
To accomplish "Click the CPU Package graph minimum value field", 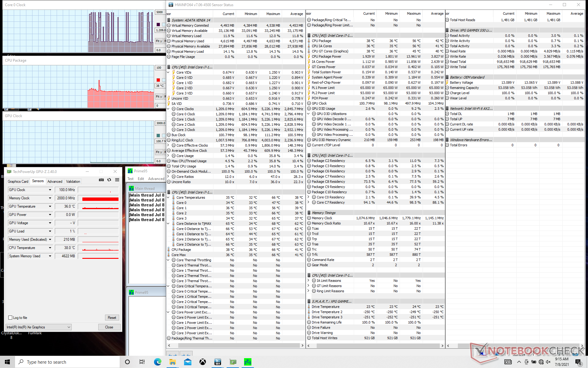I will click(x=160, y=105).
